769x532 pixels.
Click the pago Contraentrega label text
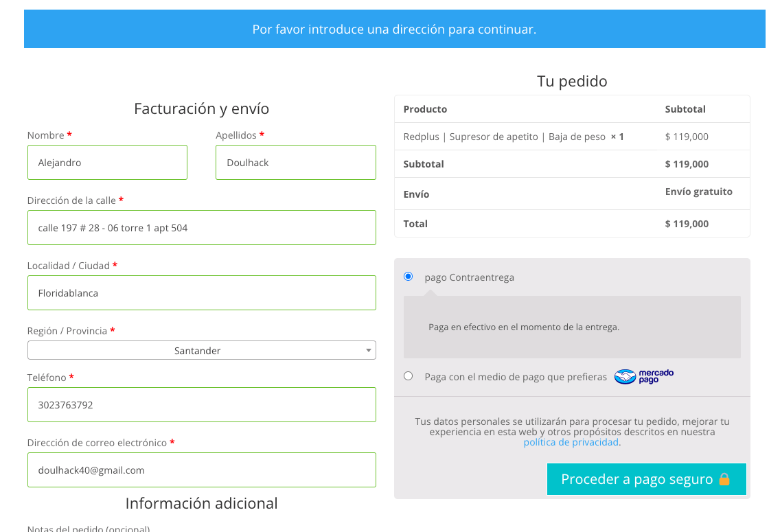470,277
